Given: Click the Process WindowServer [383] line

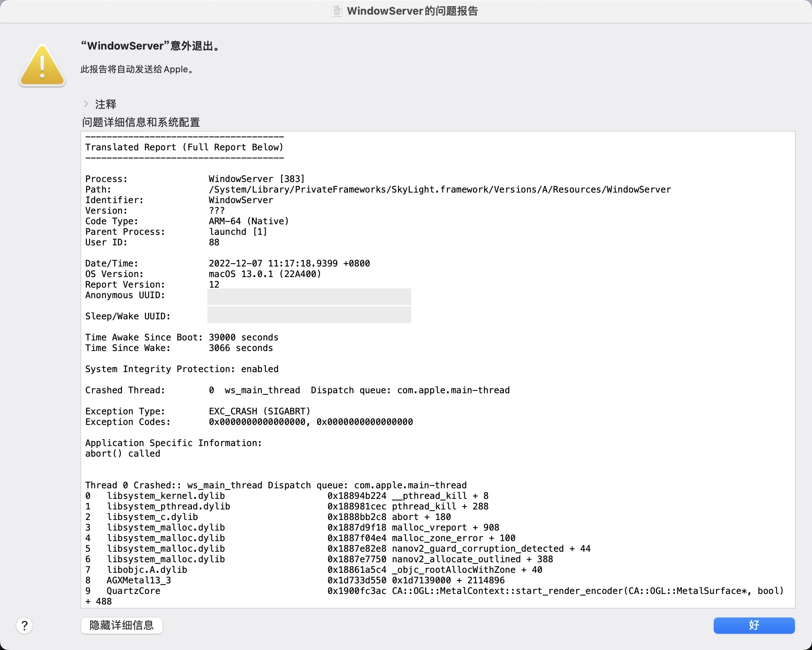Looking at the screenshot, I should pyautogui.click(x=256, y=179).
